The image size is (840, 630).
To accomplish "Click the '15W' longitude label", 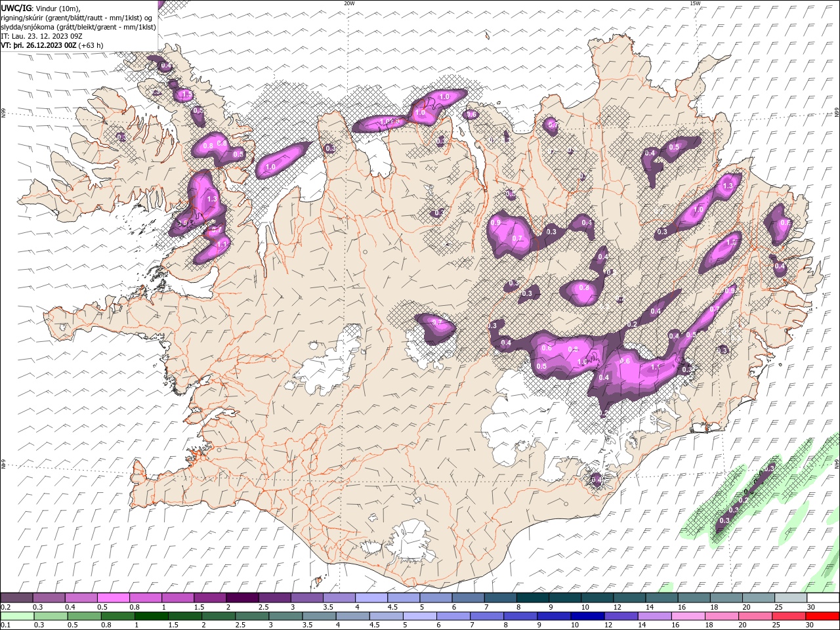I will (695, 3).
